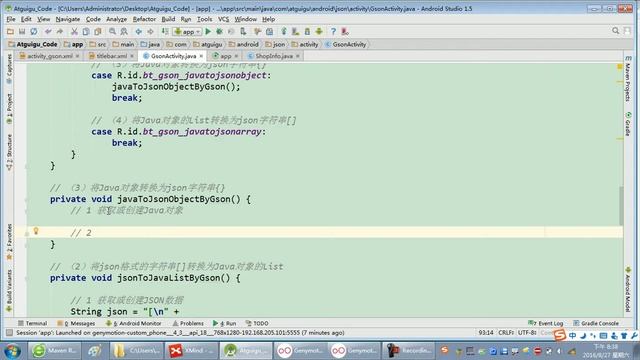Toggle the Build Variants tool window
This screenshot has width=640, height=360.
[x=9, y=291]
